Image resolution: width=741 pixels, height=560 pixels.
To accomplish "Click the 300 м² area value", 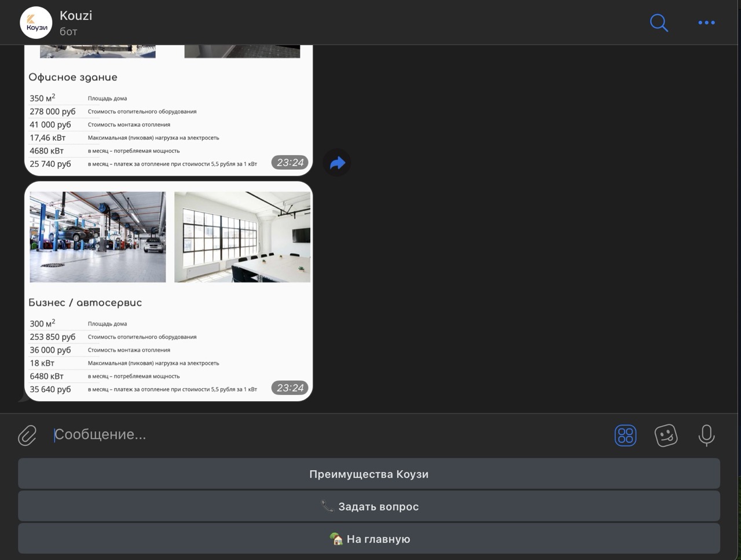I will (42, 323).
